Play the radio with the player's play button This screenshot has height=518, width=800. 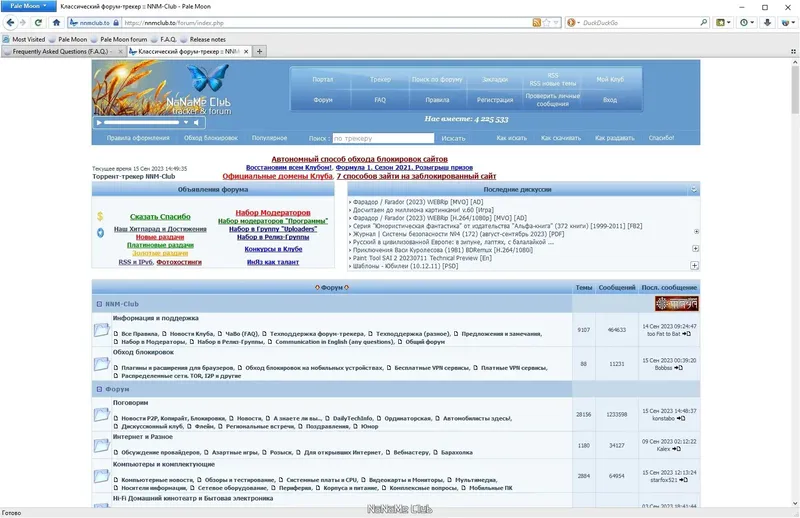[99, 122]
